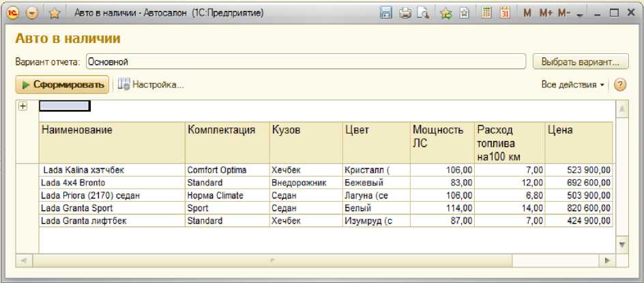
Task: Open the Все действия dropdown menu
Action: point(573,85)
